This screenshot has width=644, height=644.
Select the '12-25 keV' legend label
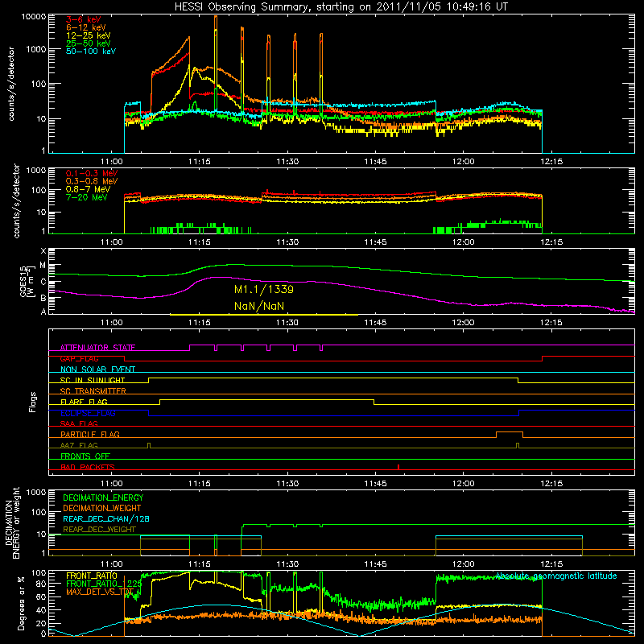point(89,35)
